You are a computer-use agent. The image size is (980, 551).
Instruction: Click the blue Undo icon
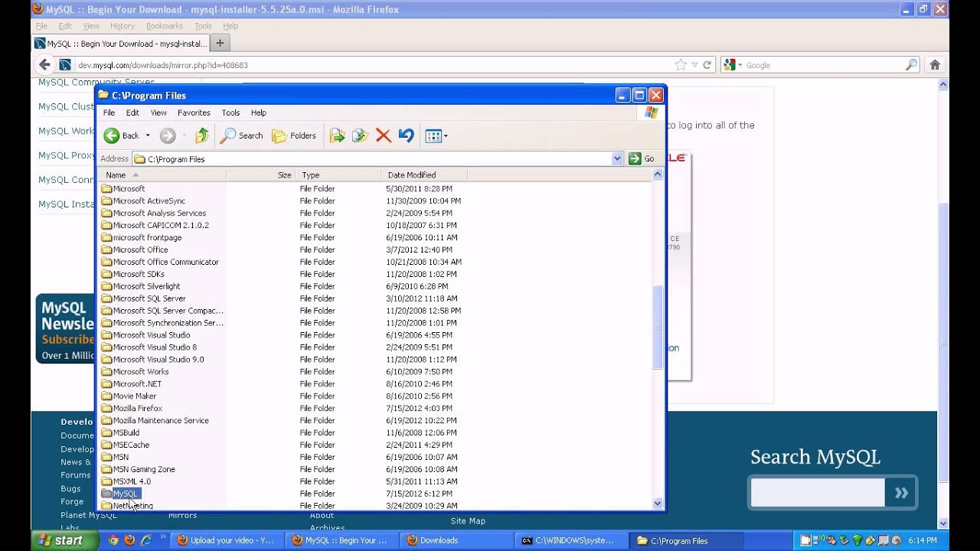tap(406, 135)
